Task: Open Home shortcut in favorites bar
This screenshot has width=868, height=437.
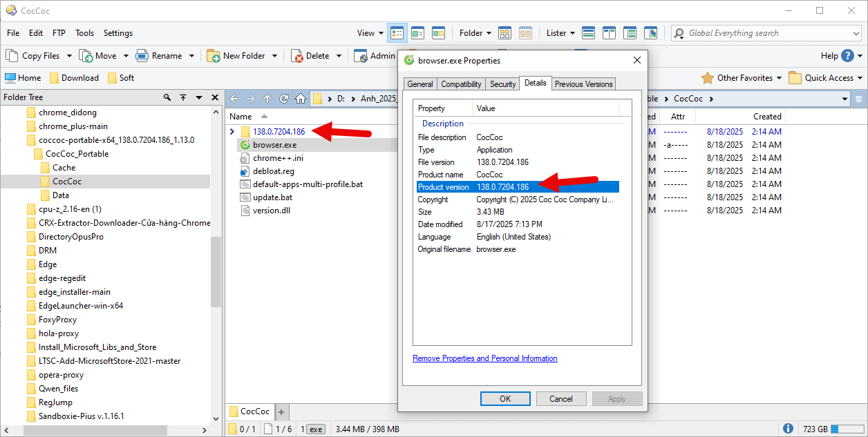Action: [x=23, y=77]
